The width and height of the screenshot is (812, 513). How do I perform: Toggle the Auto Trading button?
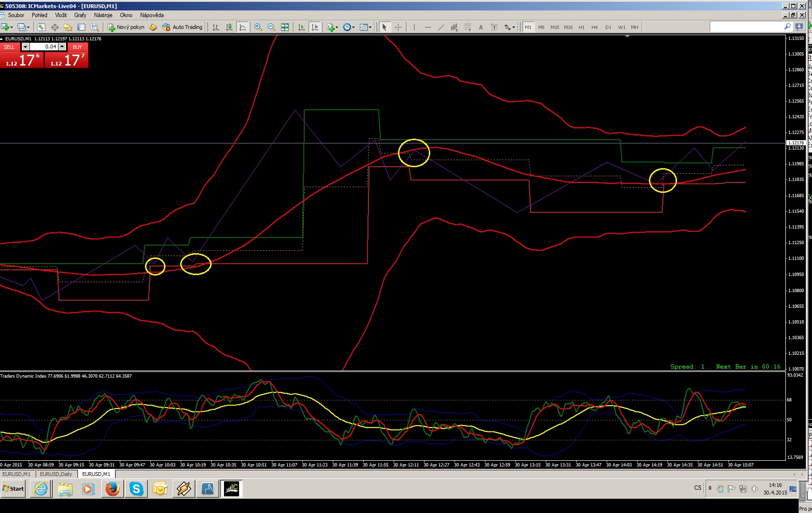183,27
